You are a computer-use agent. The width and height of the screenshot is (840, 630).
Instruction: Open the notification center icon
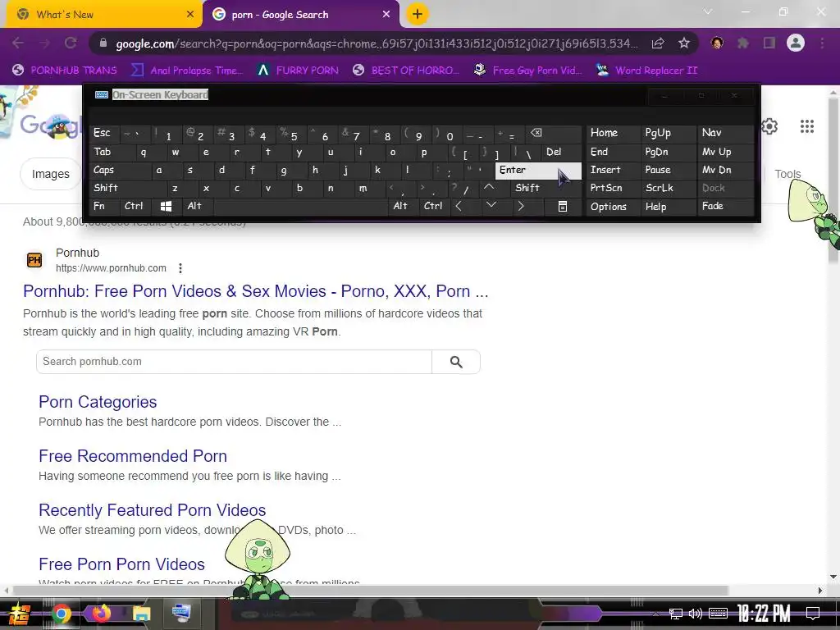813,614
